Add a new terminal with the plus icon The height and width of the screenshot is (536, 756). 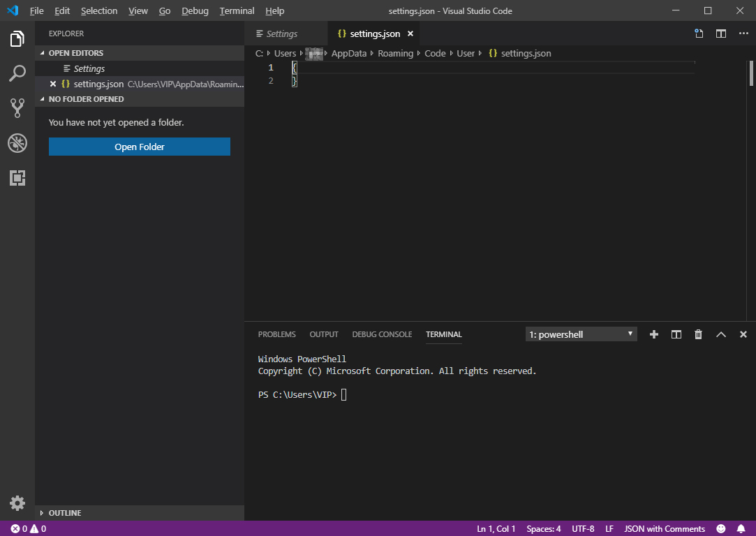point(654,334)
